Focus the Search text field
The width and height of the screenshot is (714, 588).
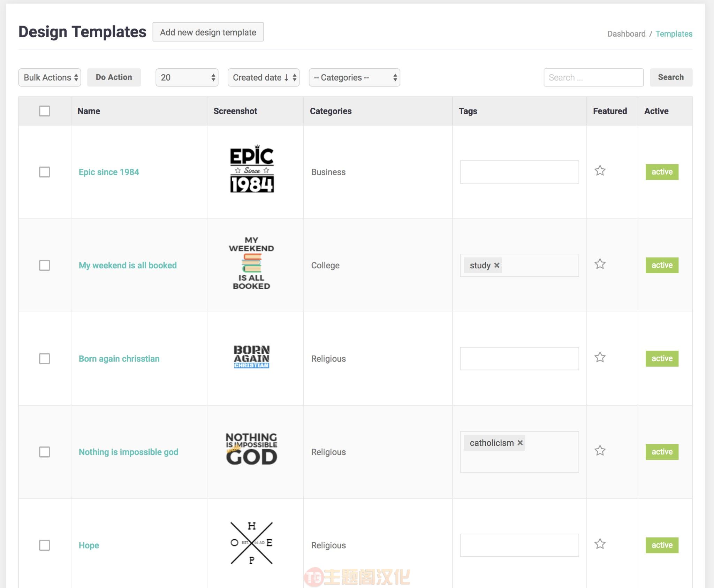(593, 77)
